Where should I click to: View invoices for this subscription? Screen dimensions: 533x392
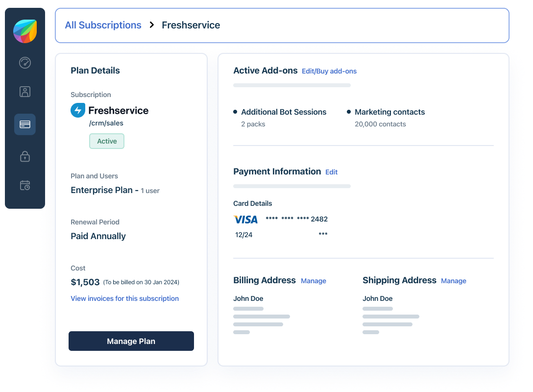tap(124, 298)
